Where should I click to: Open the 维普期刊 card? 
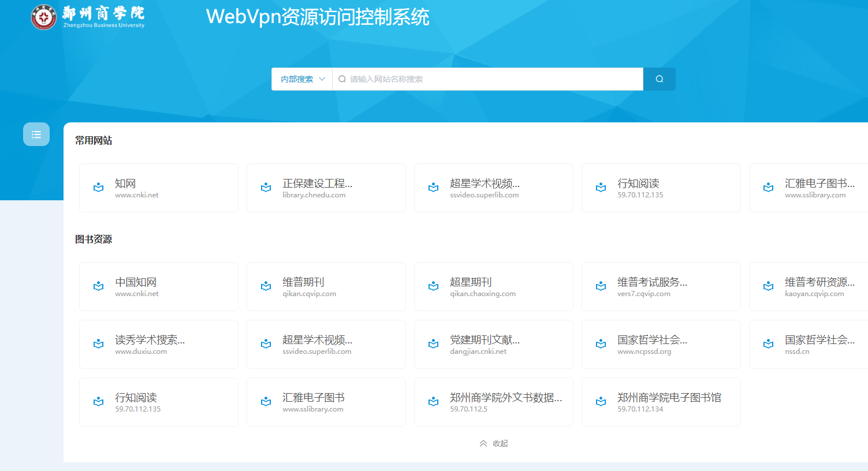click(x=326, y=287)
